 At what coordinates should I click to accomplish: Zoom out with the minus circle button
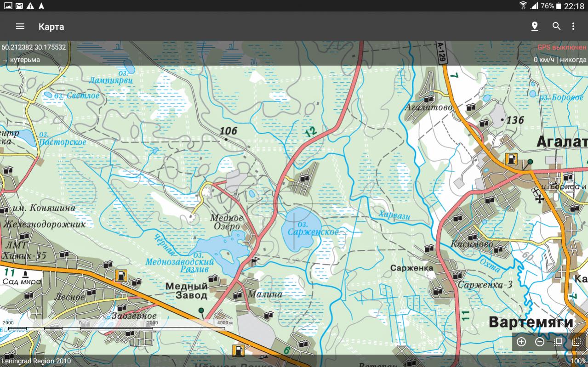coord(540,342)
